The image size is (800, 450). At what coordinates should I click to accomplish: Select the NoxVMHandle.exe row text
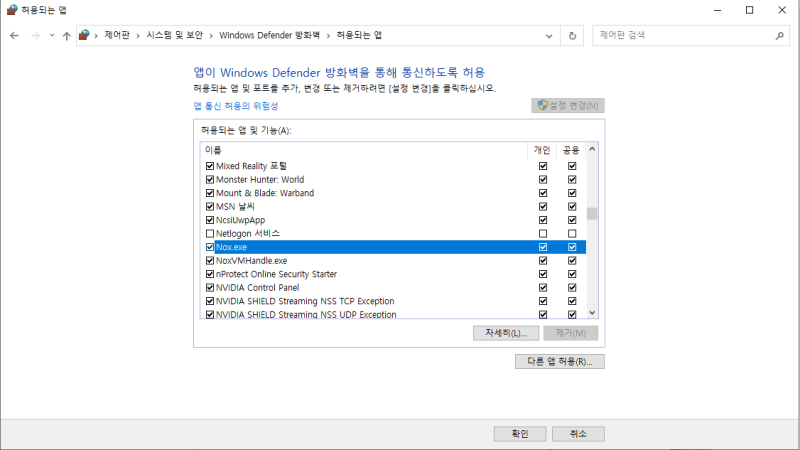(x=252, y=261)
